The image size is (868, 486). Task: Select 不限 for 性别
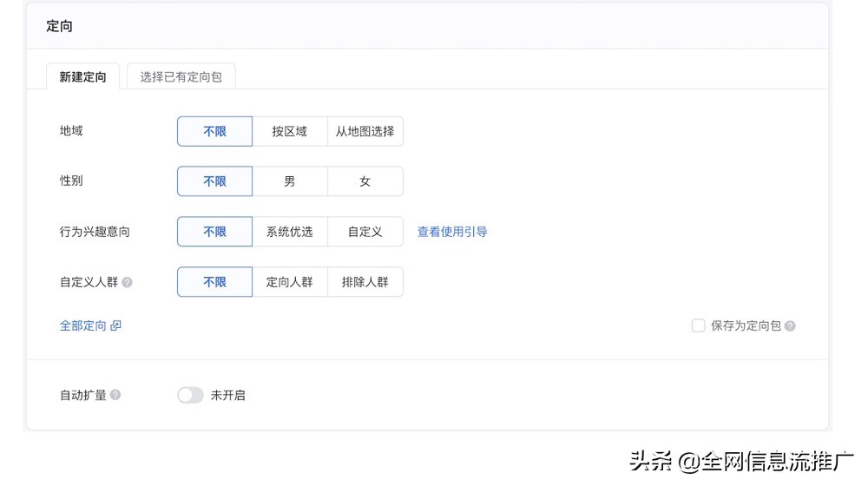[x=214, y=181]
